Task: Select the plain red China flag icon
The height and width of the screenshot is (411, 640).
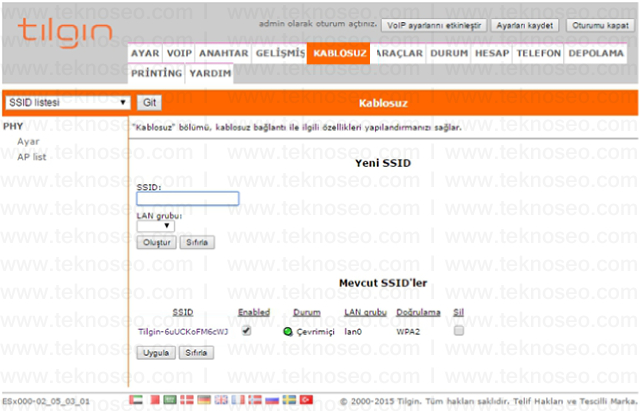Action: point(155,400)
